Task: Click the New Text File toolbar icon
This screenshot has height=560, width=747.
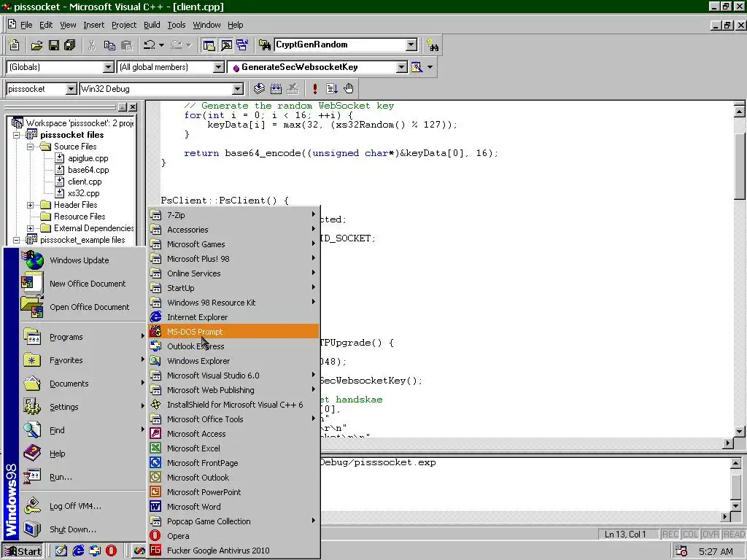Action: coord(14,45)
